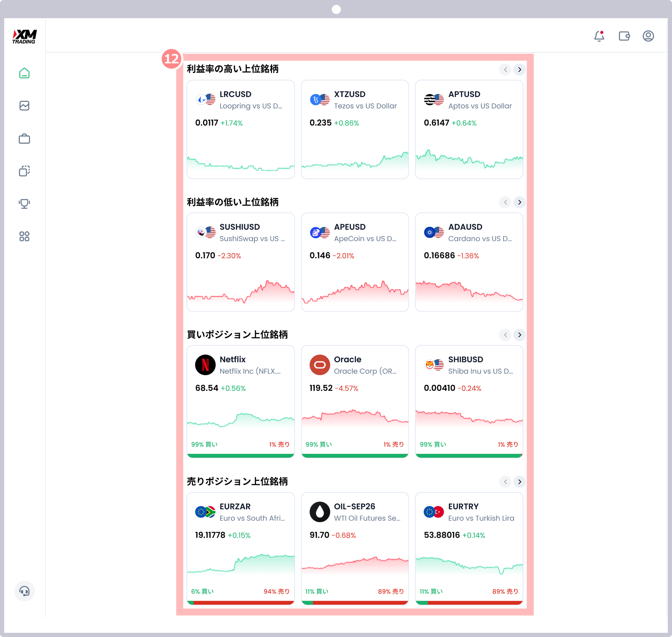The height and width of the screenshot is (637, 672).
Task: Click the XM Trading logo
Action: 24,36
